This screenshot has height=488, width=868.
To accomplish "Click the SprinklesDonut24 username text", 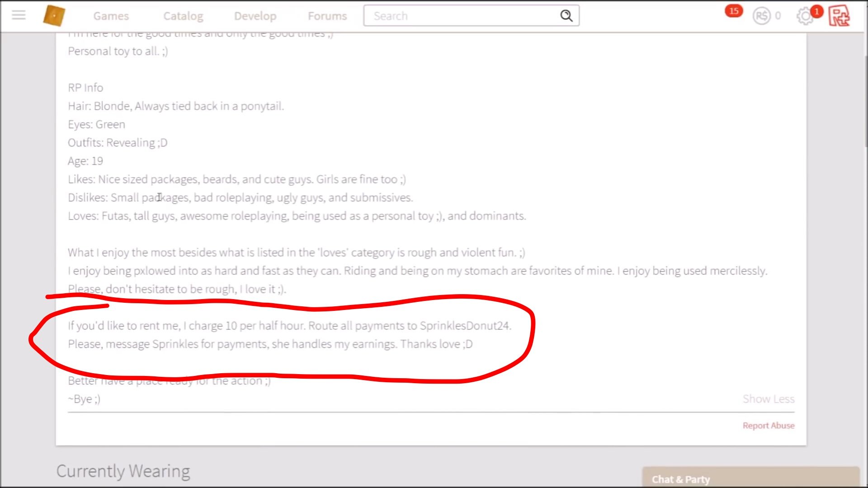I will 464,326.
